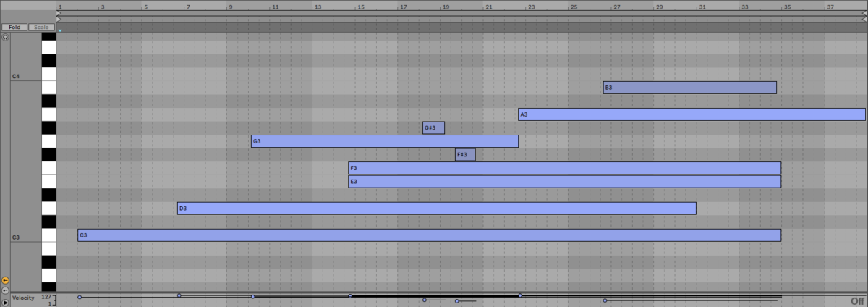Screen dimensions: 868x307
Task: Select the short G#3 note
Action: [x=434, y=128]
